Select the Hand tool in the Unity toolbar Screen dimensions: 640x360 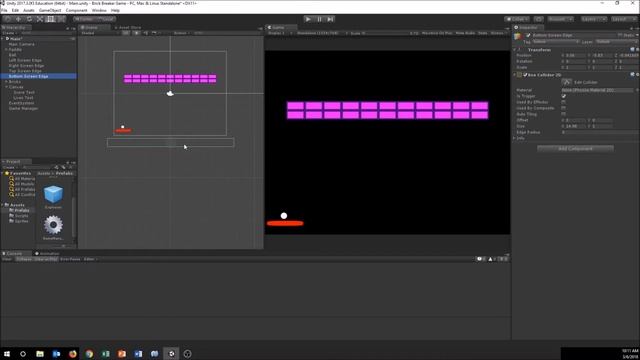(x=7, y=19)
